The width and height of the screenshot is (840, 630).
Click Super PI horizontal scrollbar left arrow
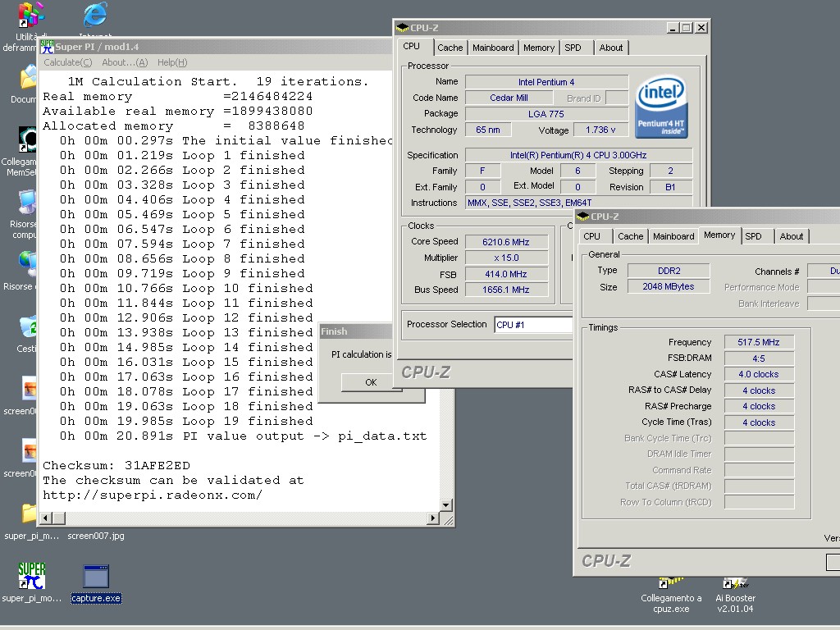coord(46,518)
